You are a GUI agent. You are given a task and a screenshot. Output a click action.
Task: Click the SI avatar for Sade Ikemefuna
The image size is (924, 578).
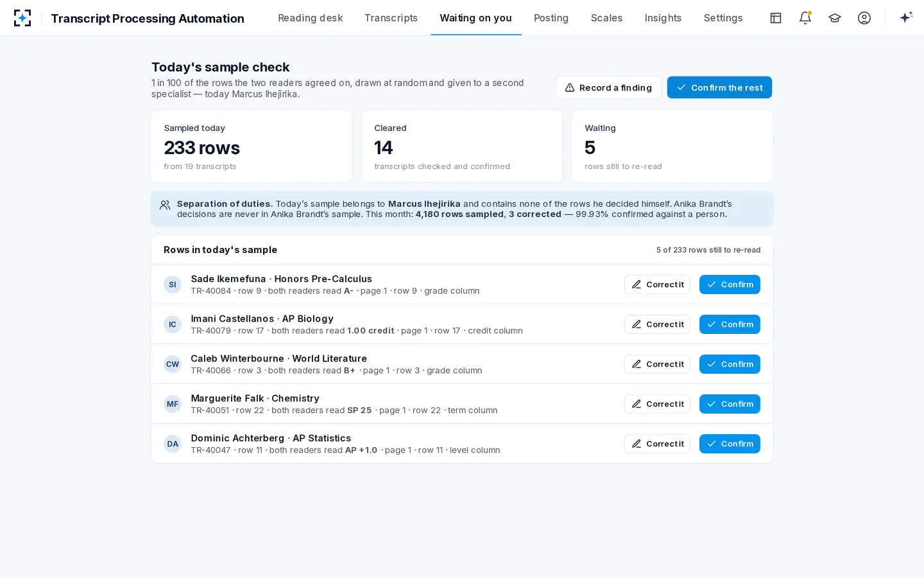tap(173, 285)
